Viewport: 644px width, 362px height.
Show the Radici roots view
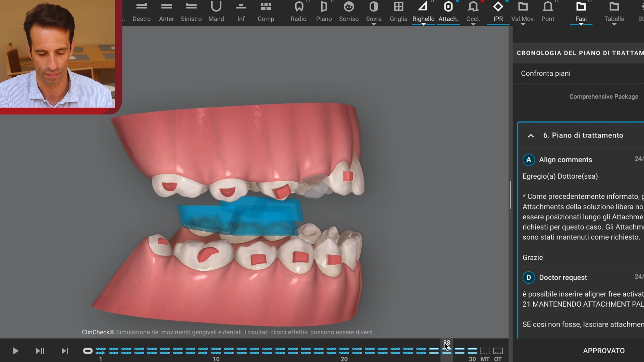299,12
